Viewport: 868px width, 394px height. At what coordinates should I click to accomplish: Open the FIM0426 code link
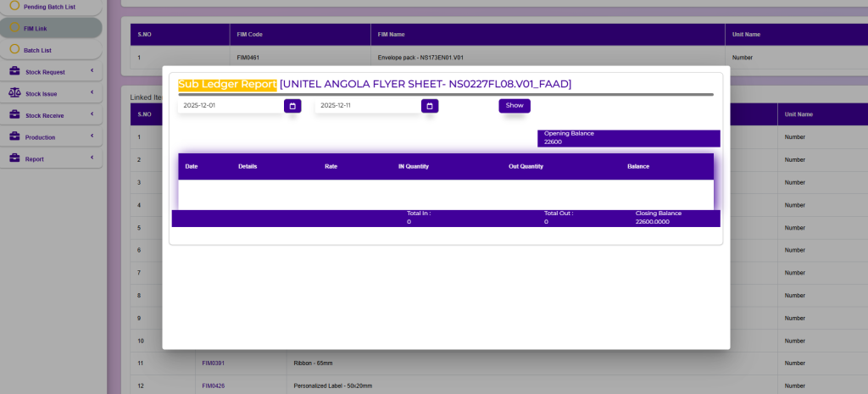(x=213, y=386)
